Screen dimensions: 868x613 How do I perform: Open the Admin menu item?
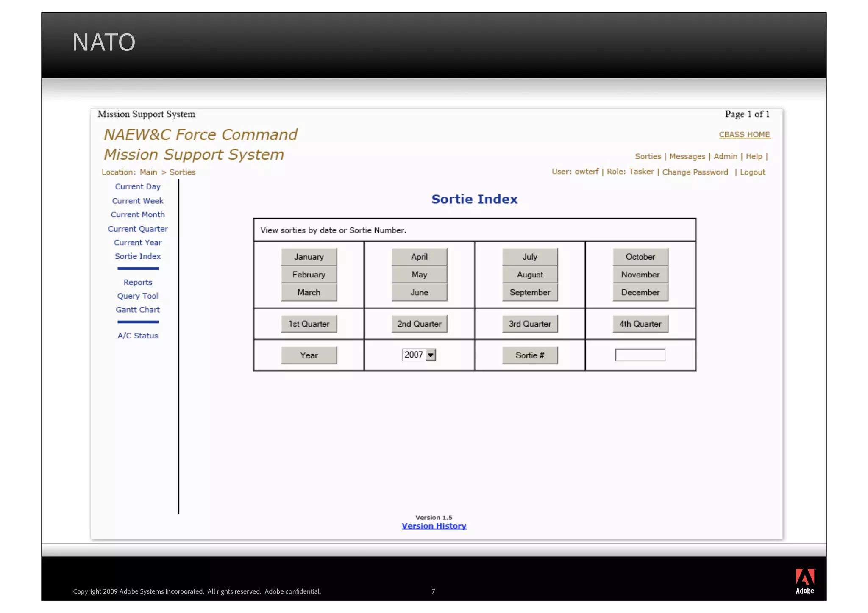pyautogui.click(x=725, y=156)
